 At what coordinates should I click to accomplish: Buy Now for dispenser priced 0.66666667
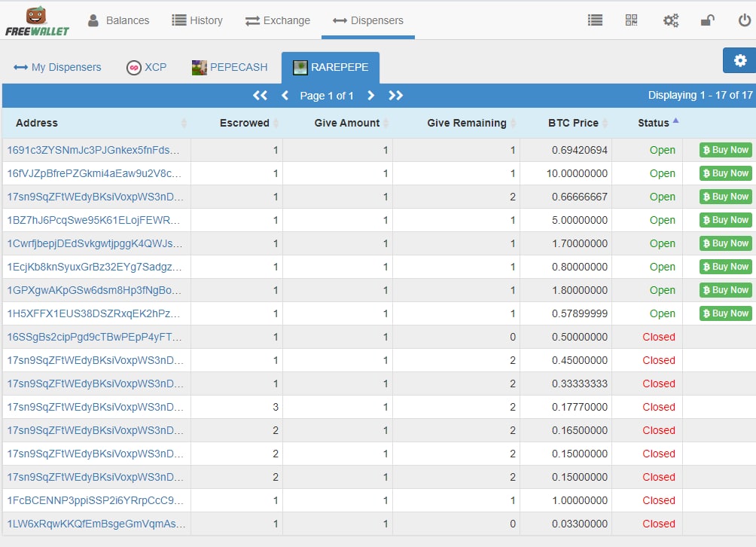tap(726, 197)
